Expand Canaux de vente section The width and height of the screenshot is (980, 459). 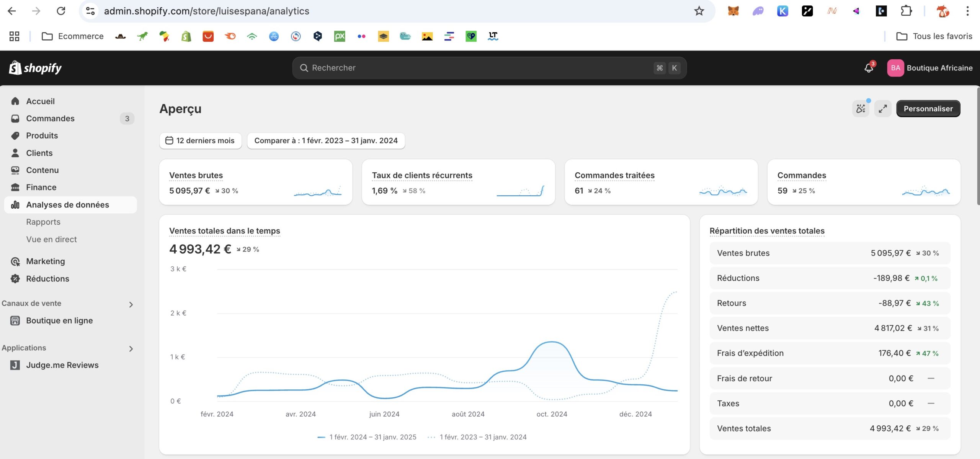(131, 304)
